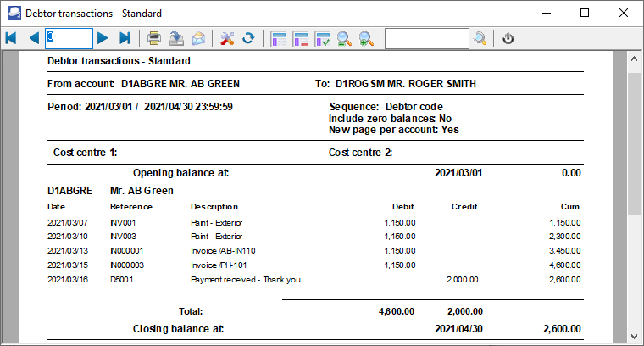This screenshot has height=346, width=644.
Task: Open report setup tools icon
Action: [226, 38]
